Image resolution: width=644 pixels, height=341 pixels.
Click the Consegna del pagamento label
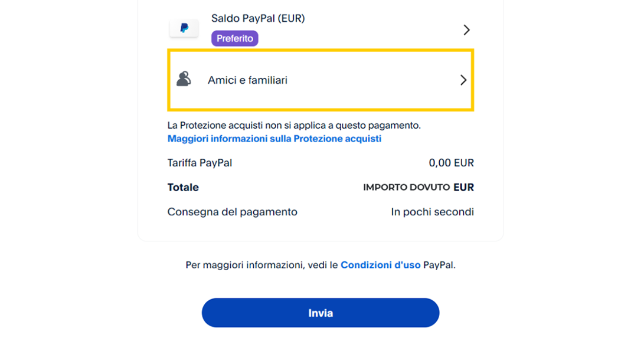[232, 212]
